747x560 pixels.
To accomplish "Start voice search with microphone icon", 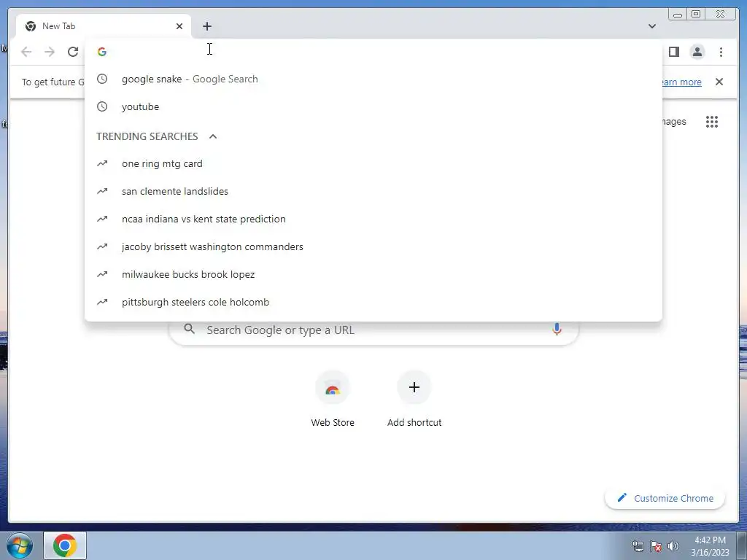I will tap(557, 329).
